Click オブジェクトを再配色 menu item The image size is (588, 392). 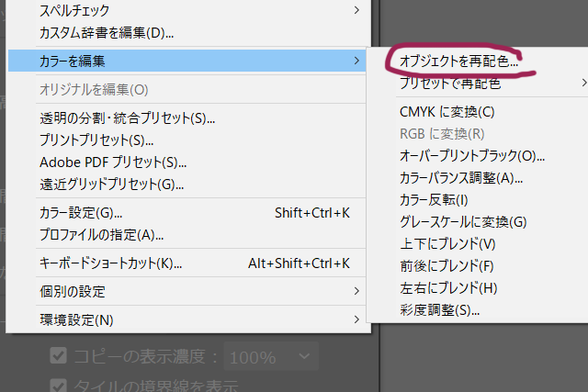click(x=458, y=62)
